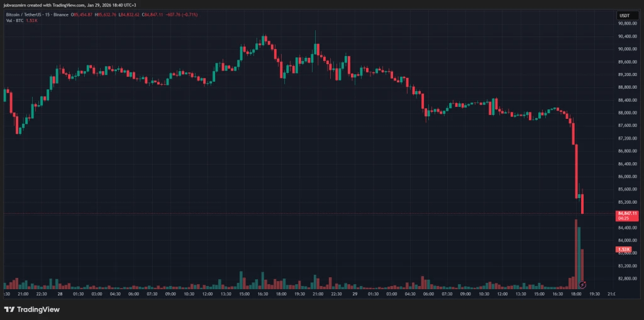Click the tall green volume bar near 18:00
This screenshot has width=644, height=320.
pos(579,258)
